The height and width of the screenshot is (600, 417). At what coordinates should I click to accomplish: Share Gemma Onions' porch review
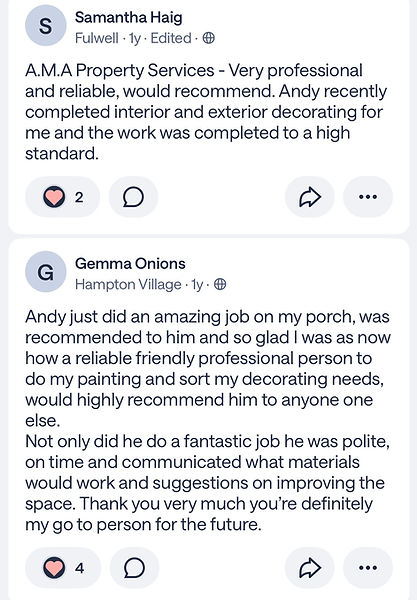(309, 568)
